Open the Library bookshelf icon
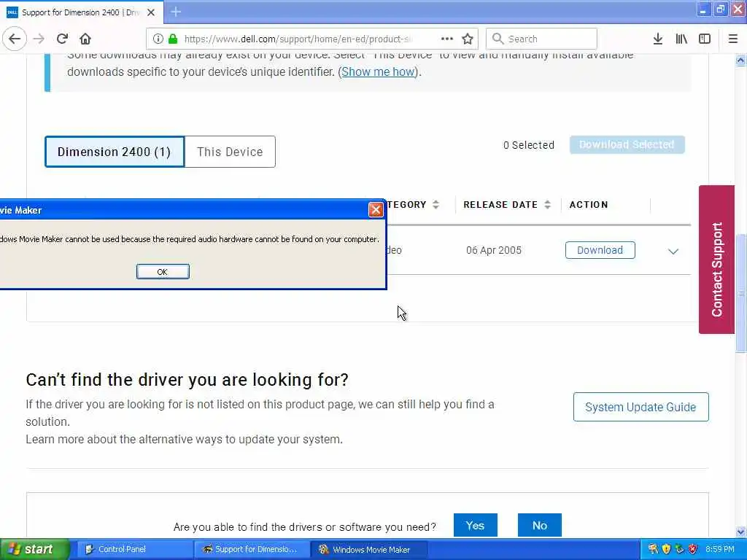Image resolution: width=747 pixels, height=560 pixels. [681, 39]
